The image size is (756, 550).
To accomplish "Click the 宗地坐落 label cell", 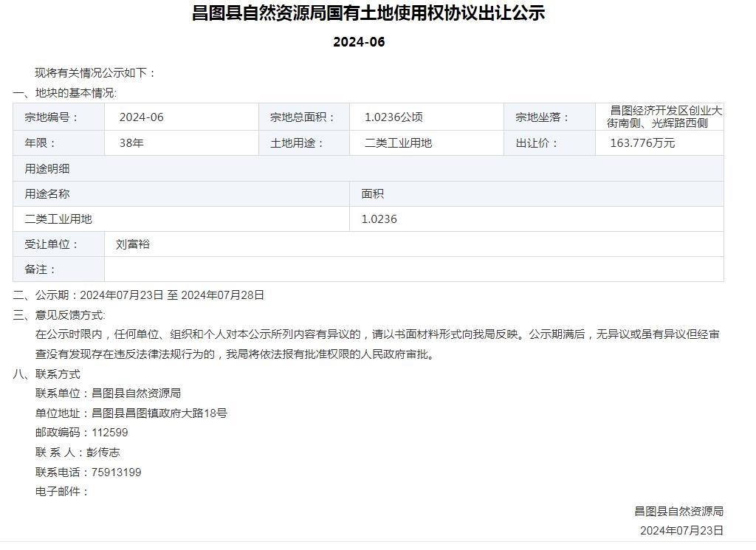I will [549, 117].
